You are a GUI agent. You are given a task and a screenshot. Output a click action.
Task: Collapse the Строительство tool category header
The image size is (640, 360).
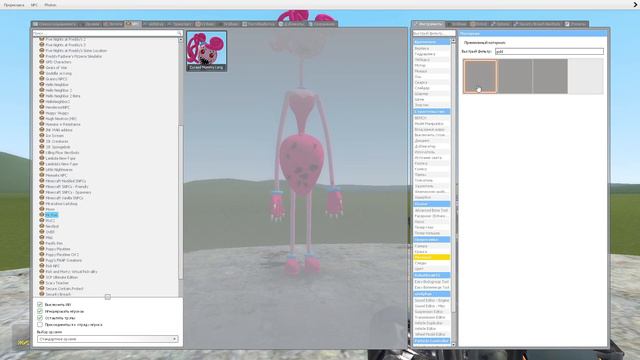click(x=431, y=111)
